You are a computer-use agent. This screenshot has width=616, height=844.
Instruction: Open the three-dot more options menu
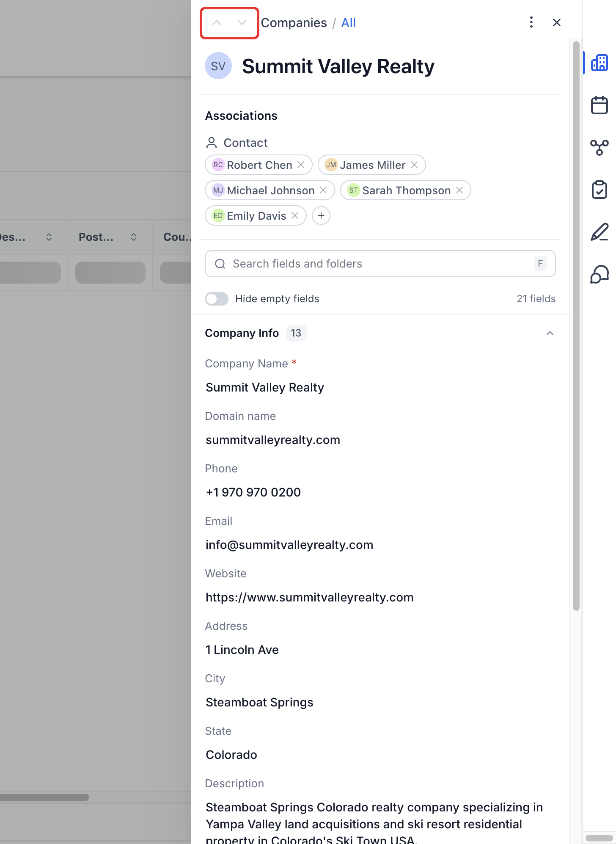pyautogui.click(x=531, y=22)
